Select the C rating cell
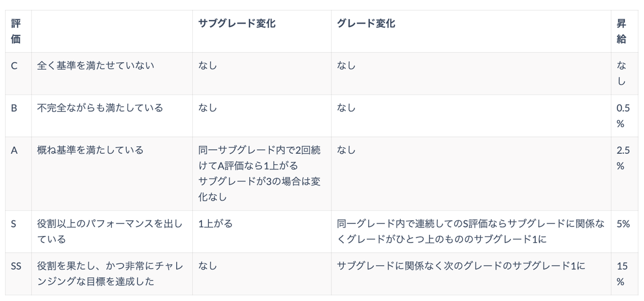The height and width of the screenshot is (301, 644). point(14,66)
